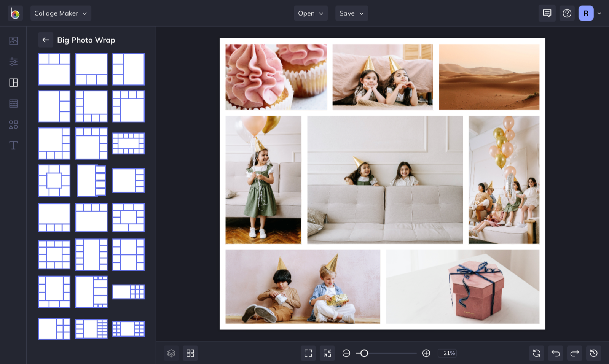Fit the collage to the screen
This screenshot has width=609, height=364.
(327, 353)
